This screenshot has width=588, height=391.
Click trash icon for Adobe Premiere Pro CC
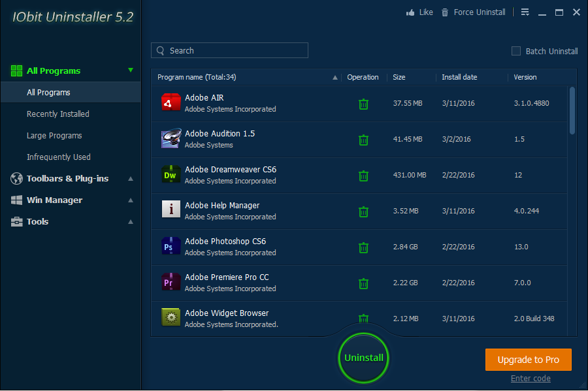(x=363, y=283)
